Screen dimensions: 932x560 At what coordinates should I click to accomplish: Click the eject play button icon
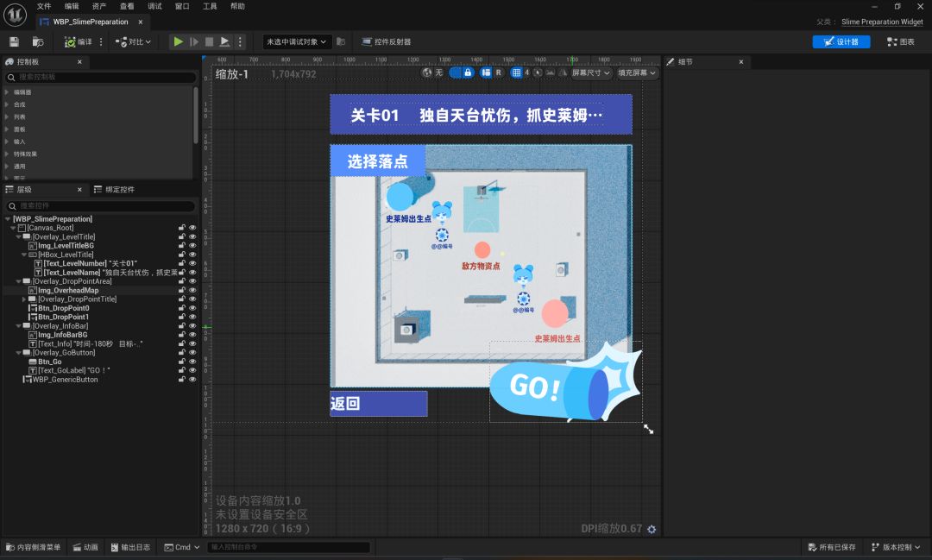224,41
